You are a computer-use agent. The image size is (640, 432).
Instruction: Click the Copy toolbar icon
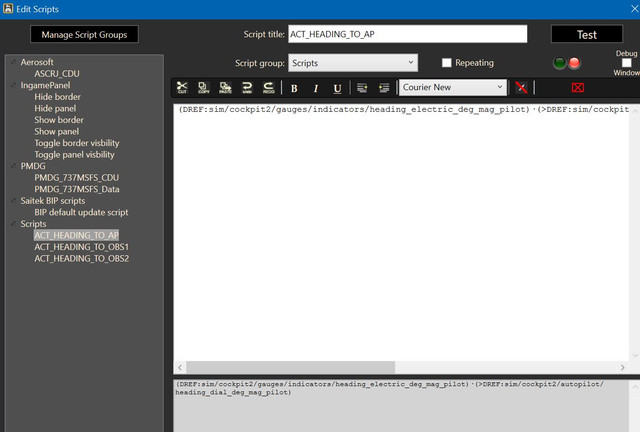click(204, 87)
